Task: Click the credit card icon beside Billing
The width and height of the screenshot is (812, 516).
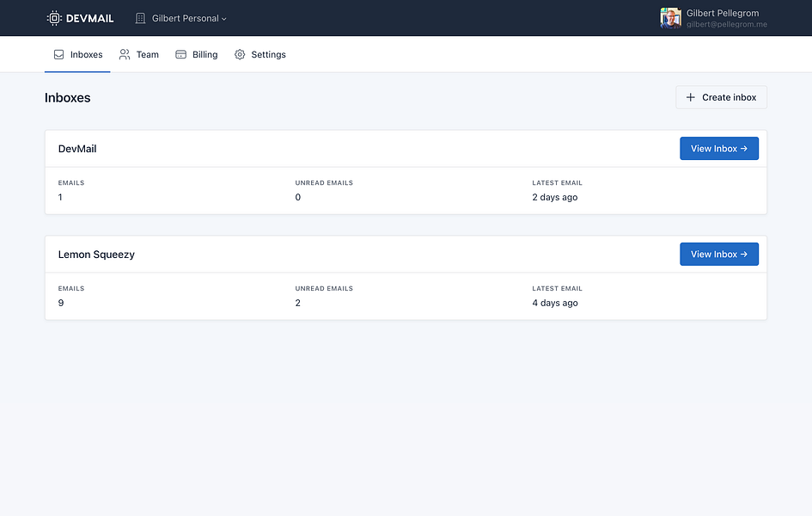Action: (x=180, y=54)
